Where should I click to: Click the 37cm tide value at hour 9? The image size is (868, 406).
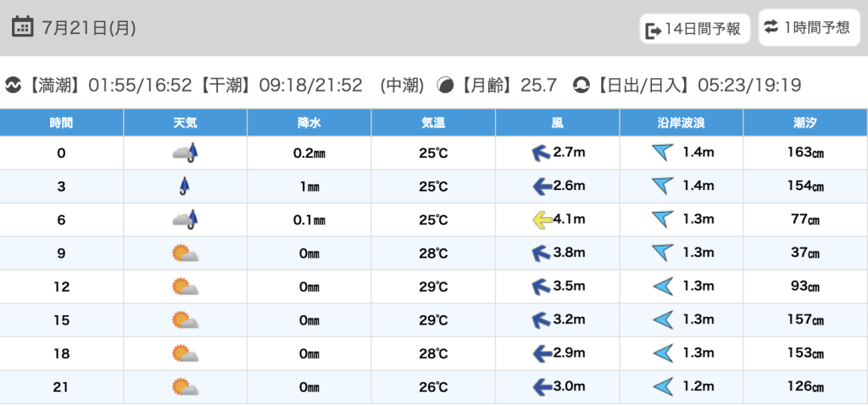tap(805, 253)
